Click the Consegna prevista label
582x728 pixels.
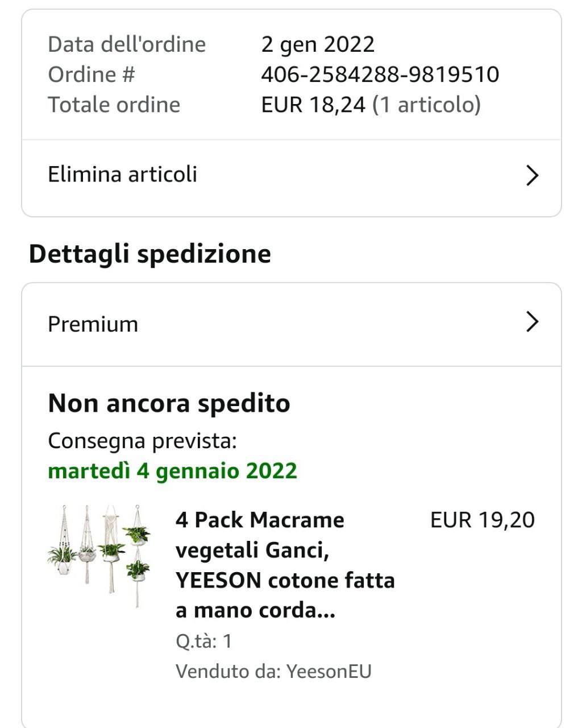pyautogui.click(x=142, y=441)
